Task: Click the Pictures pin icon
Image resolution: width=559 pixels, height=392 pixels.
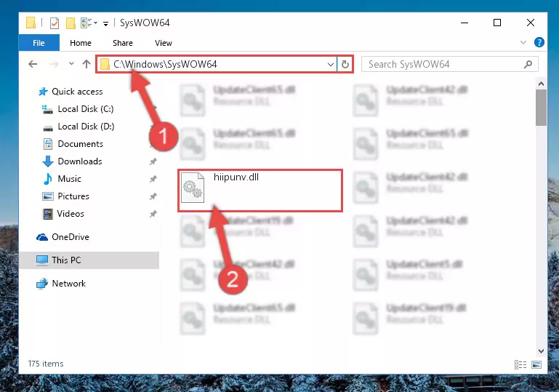Action: 153,196
